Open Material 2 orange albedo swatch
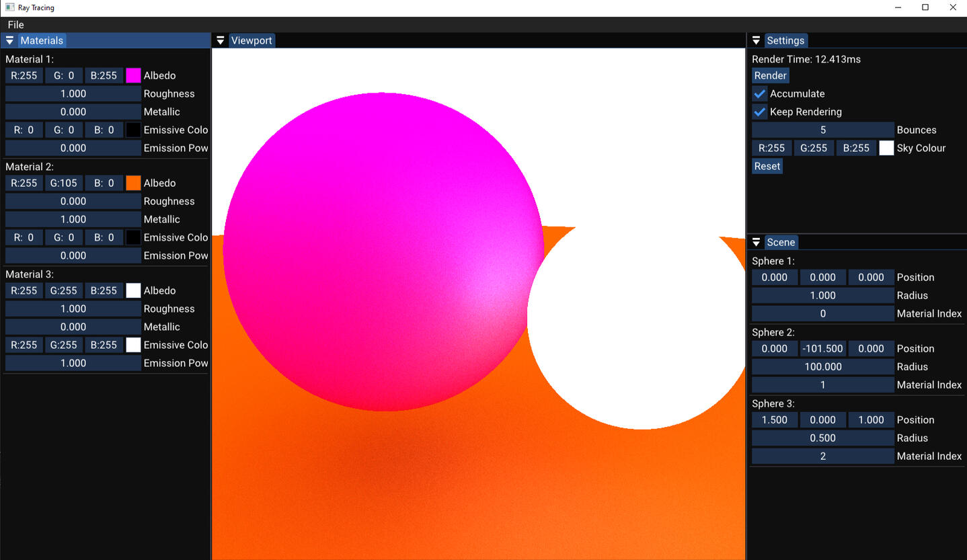 click(133, 183)
